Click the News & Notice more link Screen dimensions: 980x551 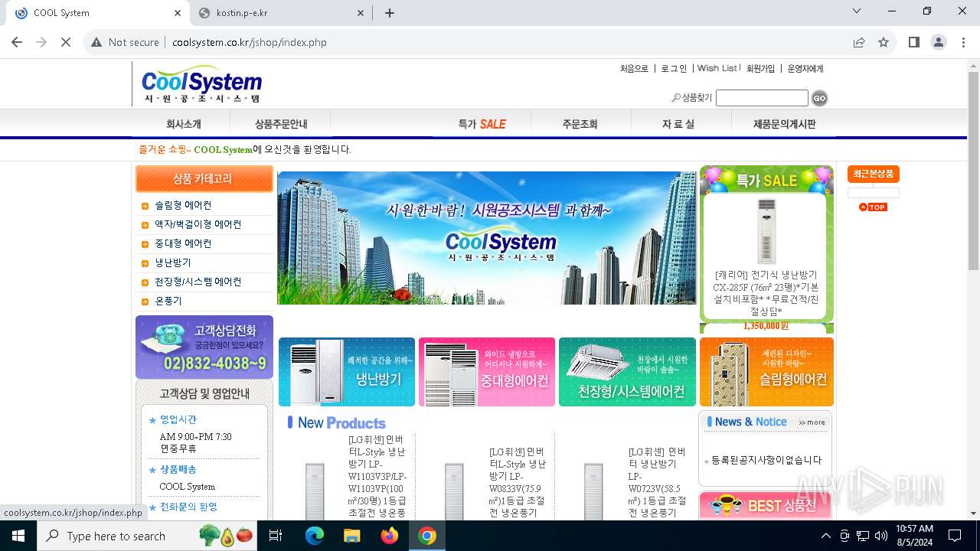pyautogui.click(x=812, y=422)
